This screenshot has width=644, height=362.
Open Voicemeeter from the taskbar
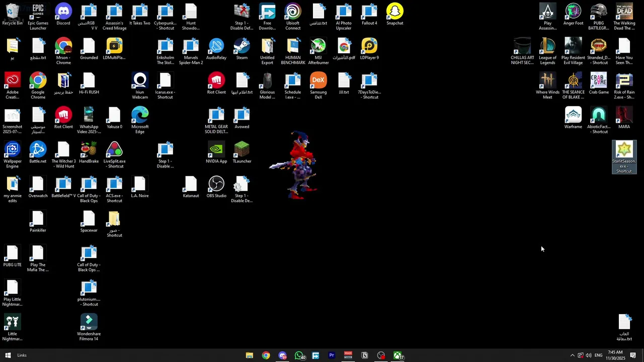(x=348, y=355)
